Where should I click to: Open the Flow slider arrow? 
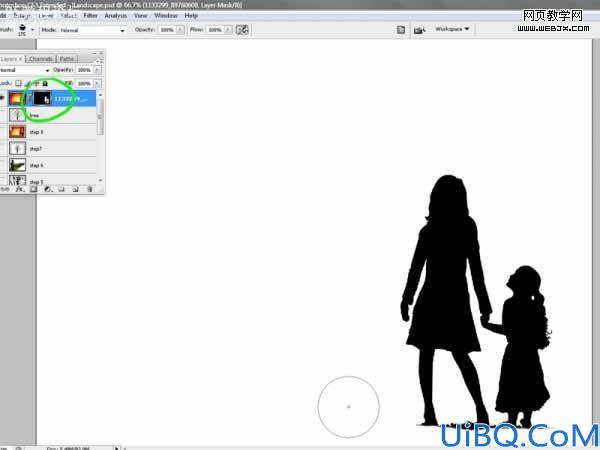pos(228,29)
